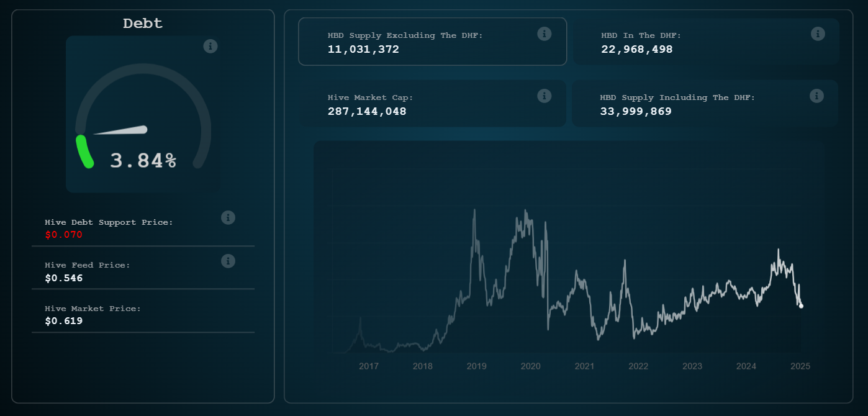Click the 22,968,498 DHF value
This screenshot has height=416, width=868.
(x=637, y=49)
